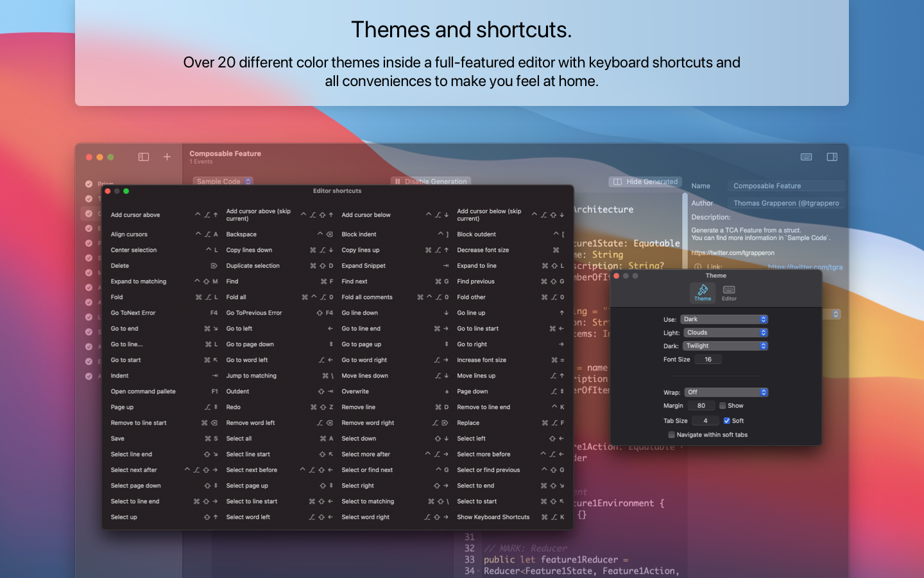This screenshot has width=924, height=578.
Task: Switch to the Editor tab in the Theme window
Action: pyautogui.click(x=729, y=293)
